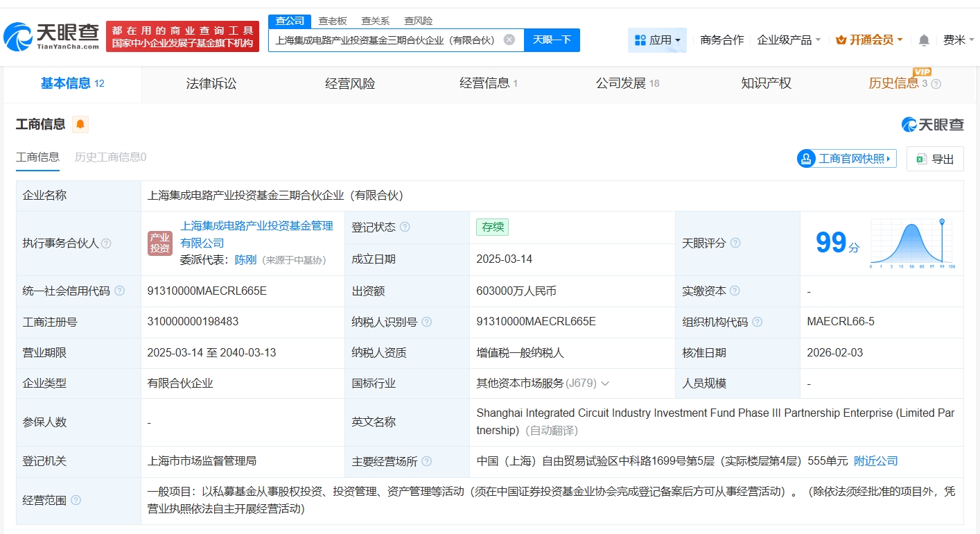Open the 陈刚 representative link
The image size is (980, 534).
coord(245,260)
